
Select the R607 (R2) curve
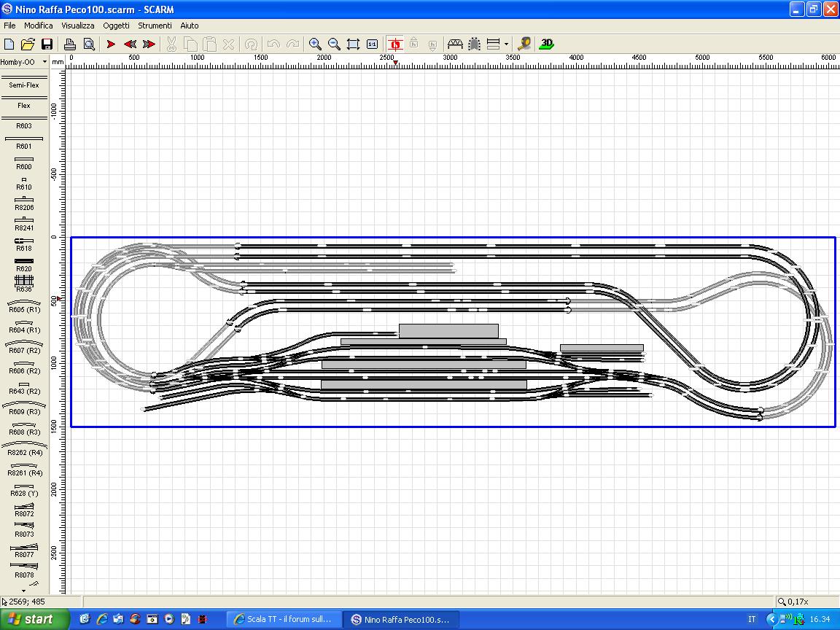tap(24, 347)
